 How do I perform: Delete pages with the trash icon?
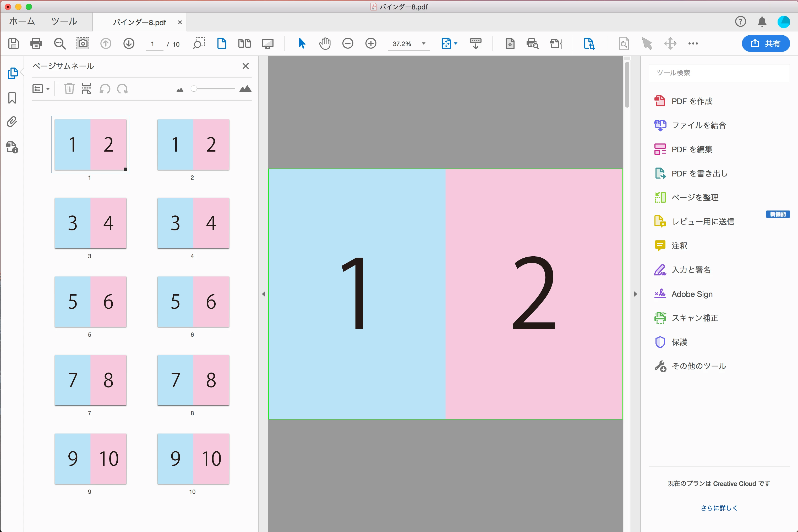point(69,89)
